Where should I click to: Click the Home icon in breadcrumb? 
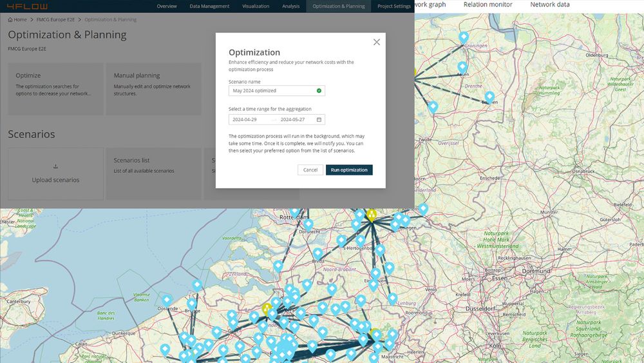tap(10, 20)
